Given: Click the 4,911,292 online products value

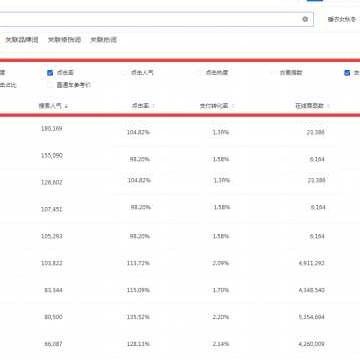Looking at the screenshot, I should [x=312, y=263].
